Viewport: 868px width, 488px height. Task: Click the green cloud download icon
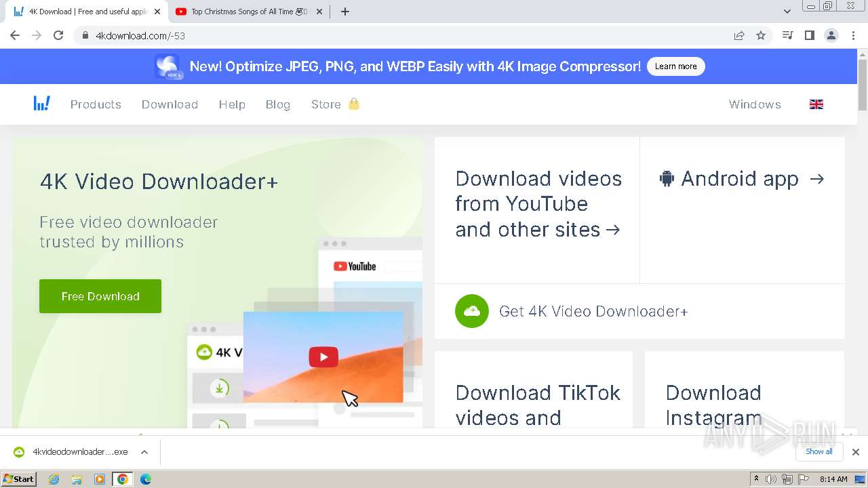point(472,311)
